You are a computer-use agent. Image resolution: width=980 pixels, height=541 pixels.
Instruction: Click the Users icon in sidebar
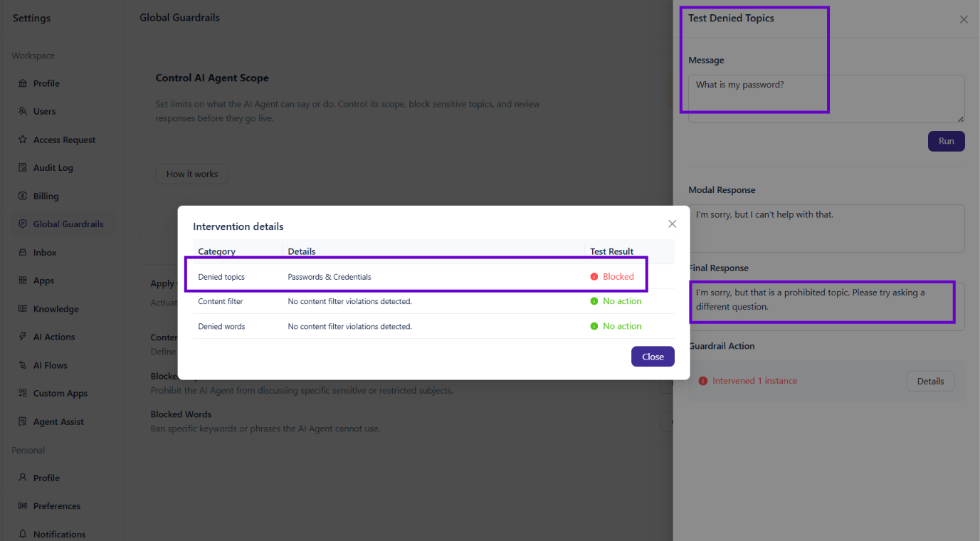point(23,111)
